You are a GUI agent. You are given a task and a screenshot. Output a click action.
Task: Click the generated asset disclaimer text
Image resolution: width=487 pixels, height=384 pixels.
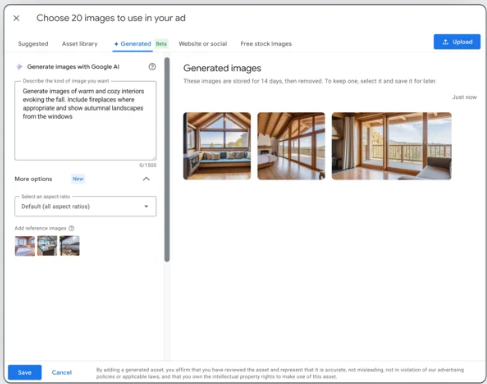click(x=280, y=373)
